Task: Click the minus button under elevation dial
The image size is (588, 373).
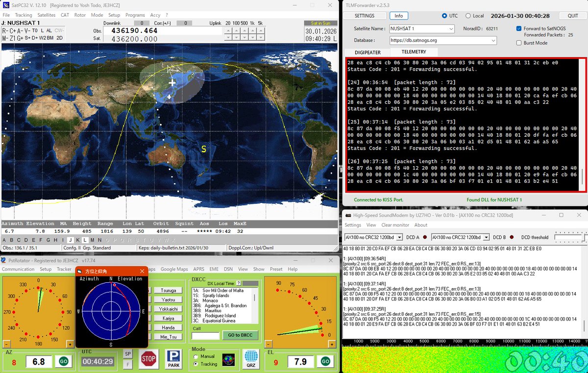Action: click(268, 344)
